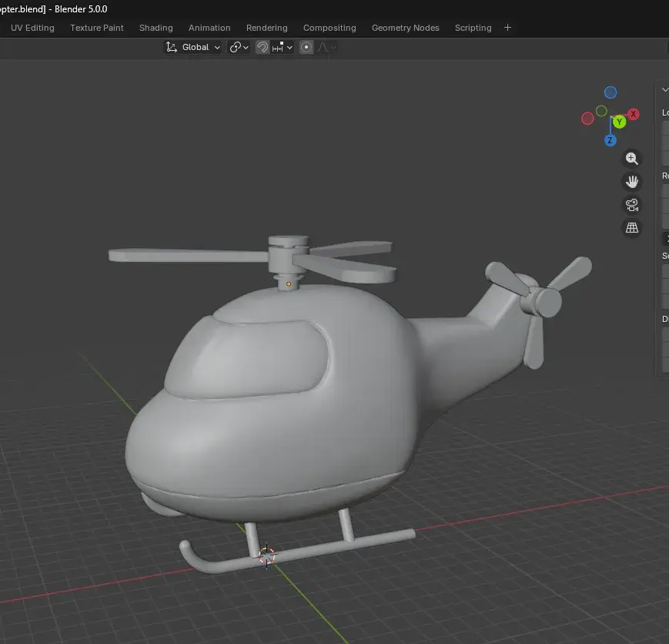
Task: Enable the magnet snapping toggle
Action: coord(262,47)
